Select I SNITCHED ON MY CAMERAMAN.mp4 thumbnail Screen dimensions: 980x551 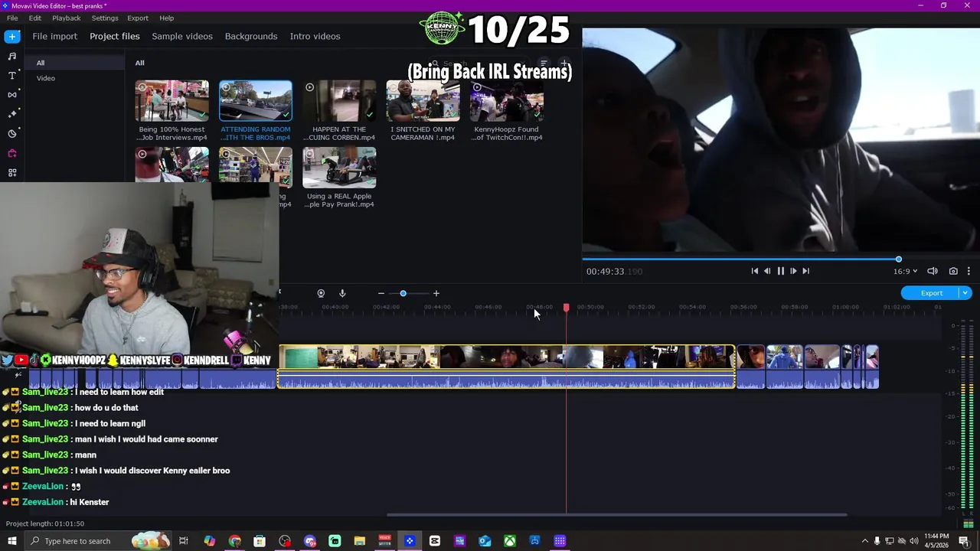[x=423, y=101]
